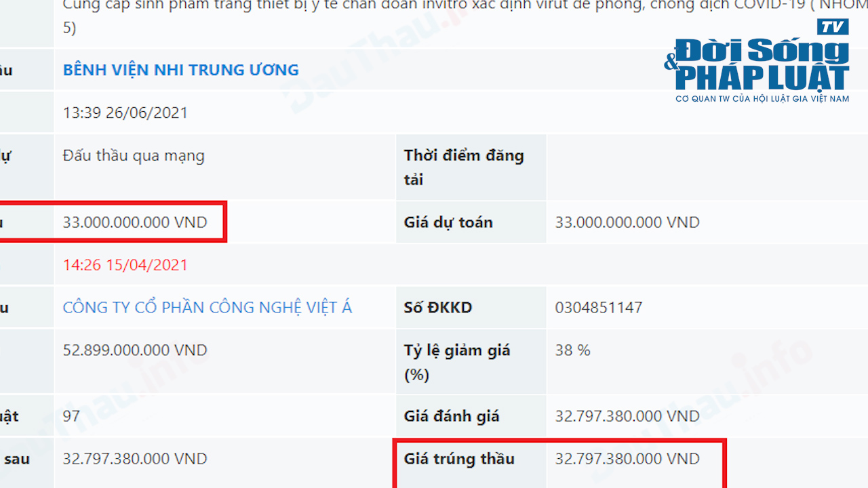Select the 33.000.000.000 VND value beside Giá dự toán
Image resolution: width=868 pixels, height=488 pixels.
(x=627, y=222)
